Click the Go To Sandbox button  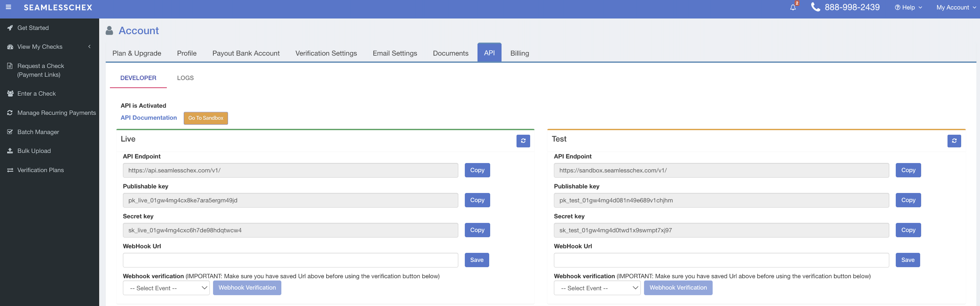click(x=206, y=118)
